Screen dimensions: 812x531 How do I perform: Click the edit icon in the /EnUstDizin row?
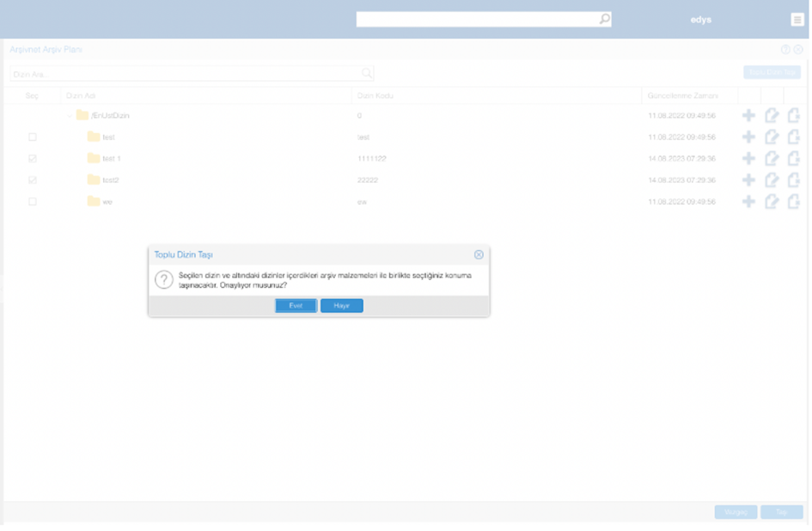(772, 115)
